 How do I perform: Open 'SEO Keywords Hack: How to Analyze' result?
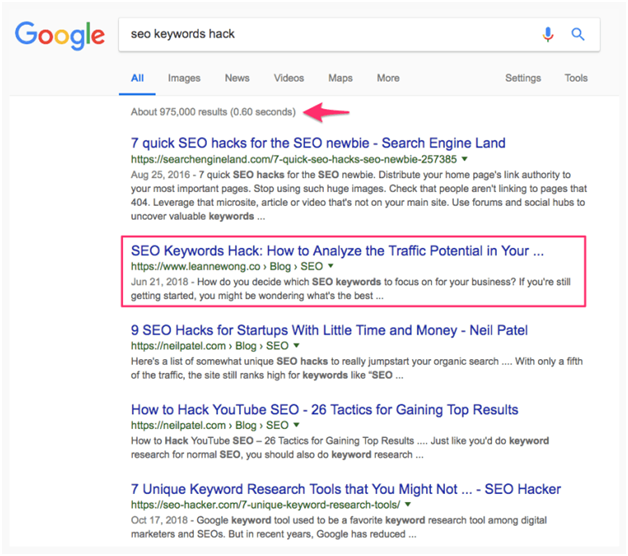click(337, 251)
